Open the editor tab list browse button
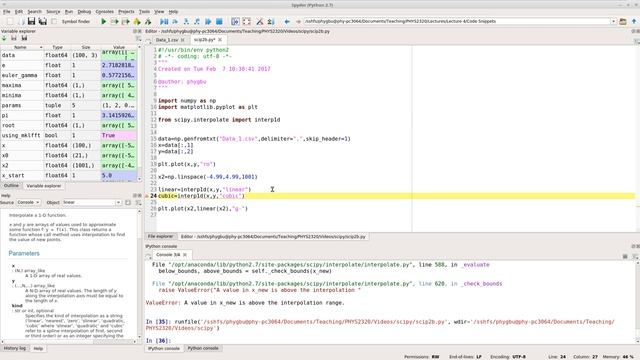 (149, 40)
